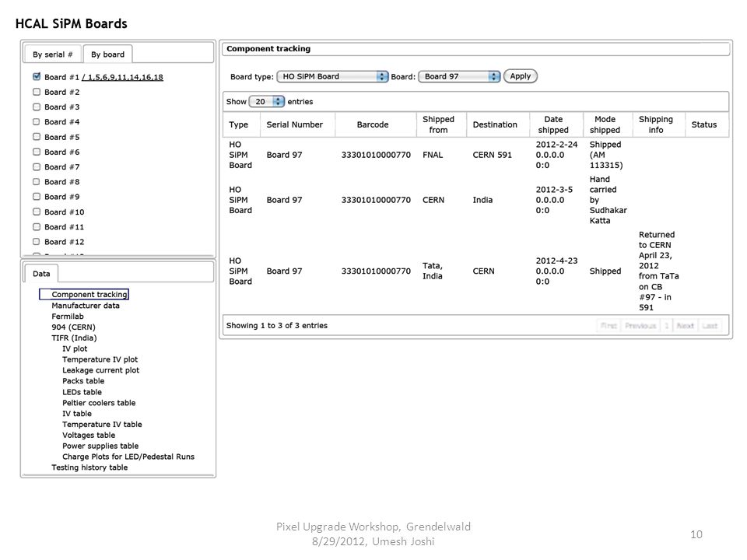
Task: Sort by the Mode shipped column
Action: (608, 124)
